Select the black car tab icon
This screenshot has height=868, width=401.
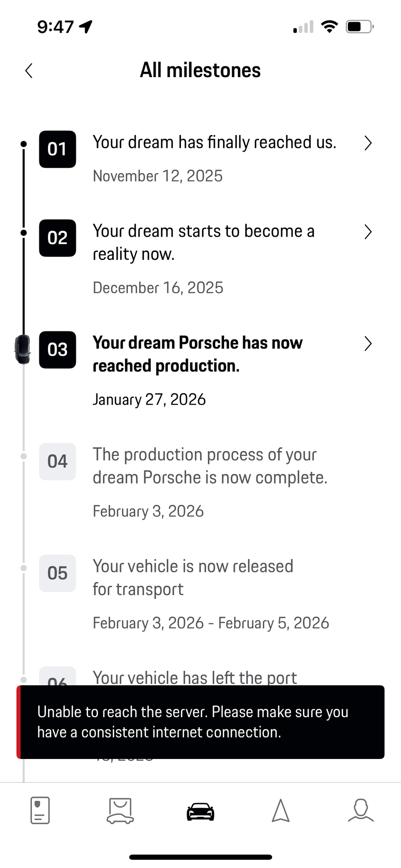click(200, 811)
